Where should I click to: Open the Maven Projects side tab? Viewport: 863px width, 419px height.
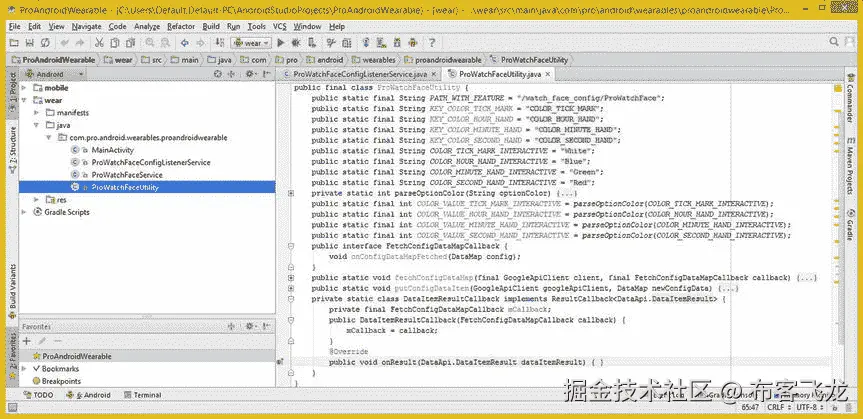point(850,167)
